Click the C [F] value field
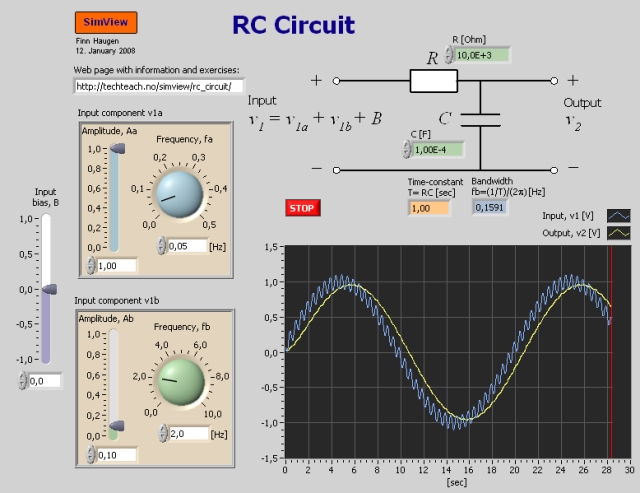This screenshot has height=493, width=640. [438, 150]
